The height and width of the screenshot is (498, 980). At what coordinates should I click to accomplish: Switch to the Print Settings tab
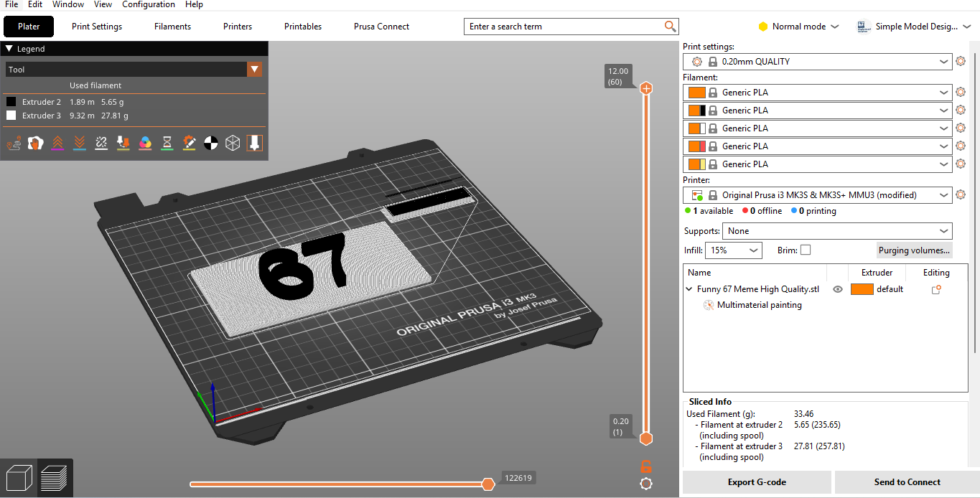click(97, 27)
